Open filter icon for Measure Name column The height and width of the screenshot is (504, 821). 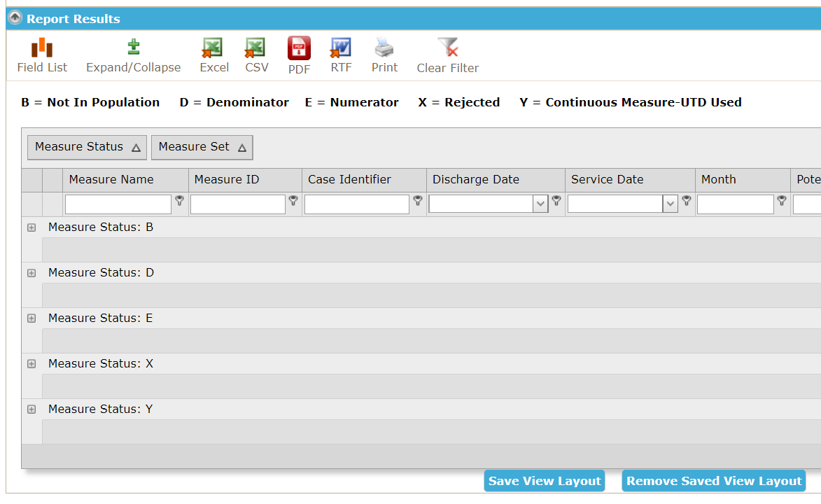click(x=180, y=201)
